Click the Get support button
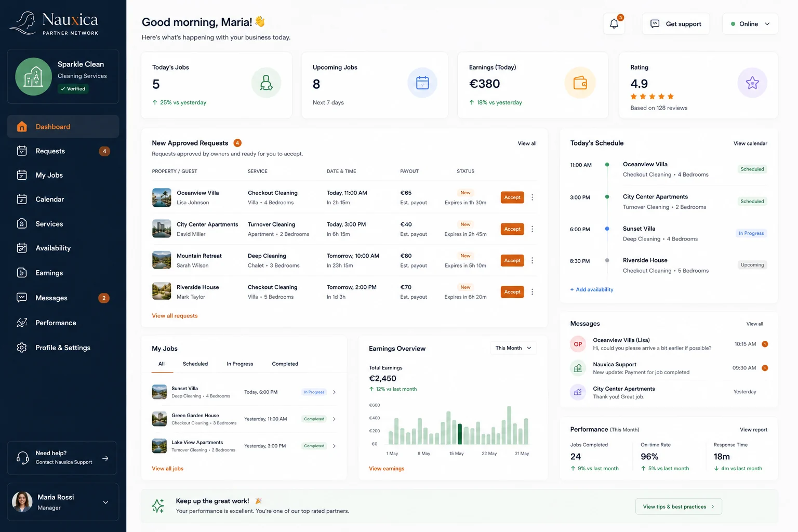798x532 pixels. [676, 24]
